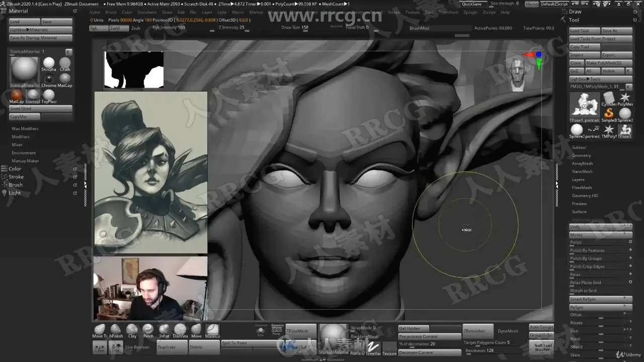This screenshot has height=362, width=644.
Task: Click Decimate Current button
Action: tap(429, 352)
